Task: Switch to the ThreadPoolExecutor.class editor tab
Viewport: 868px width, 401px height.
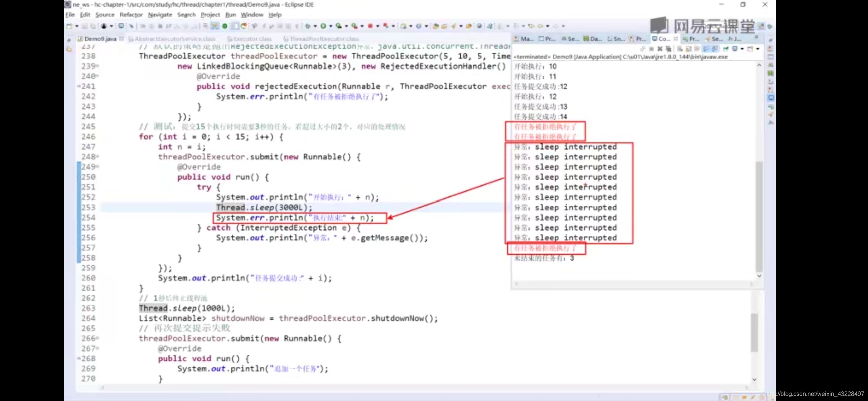Action: 321,39
